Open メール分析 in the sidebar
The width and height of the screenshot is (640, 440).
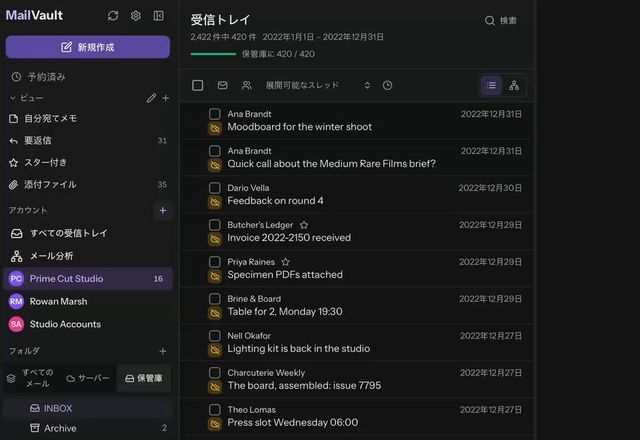(x=88, y=256)
